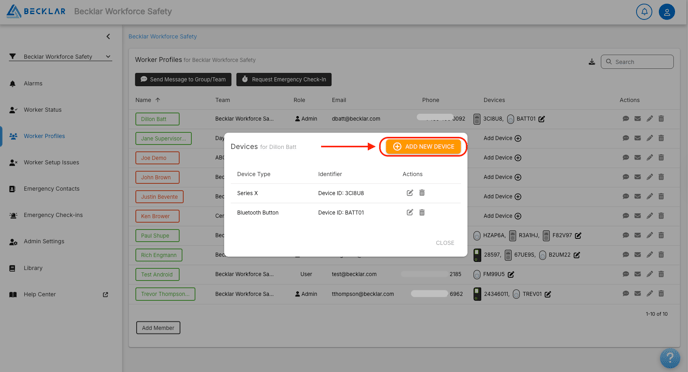Edit devices in Trevor Thompson row

pyautogui.click(x=548, y=294)
